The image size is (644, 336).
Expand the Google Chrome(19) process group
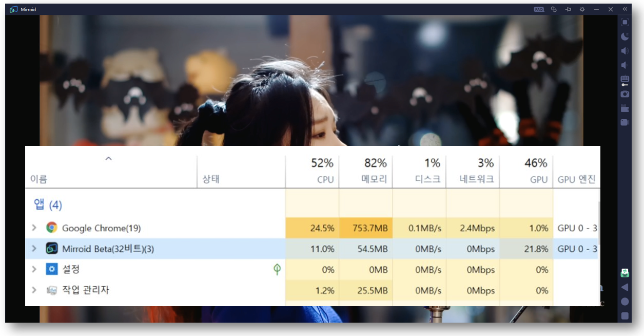(34, 228)
